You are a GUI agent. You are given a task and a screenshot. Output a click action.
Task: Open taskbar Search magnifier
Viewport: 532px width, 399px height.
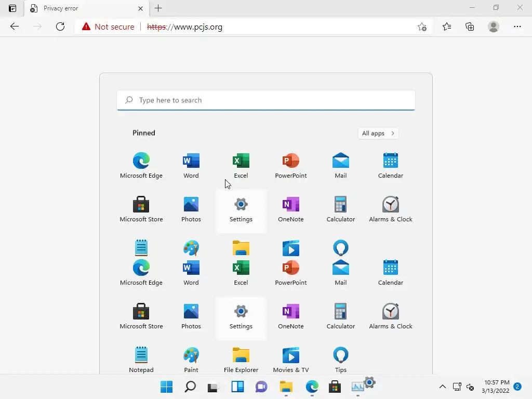190,387
